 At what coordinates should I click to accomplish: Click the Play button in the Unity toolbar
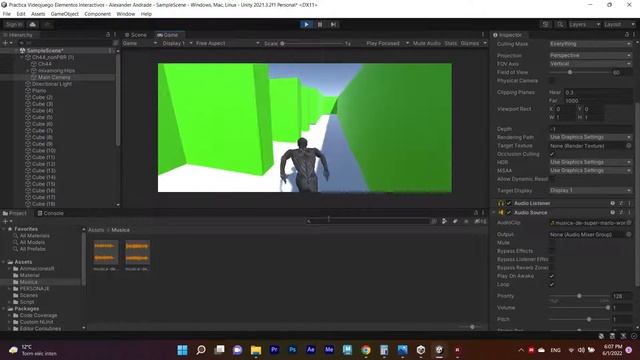coord(306,24)
